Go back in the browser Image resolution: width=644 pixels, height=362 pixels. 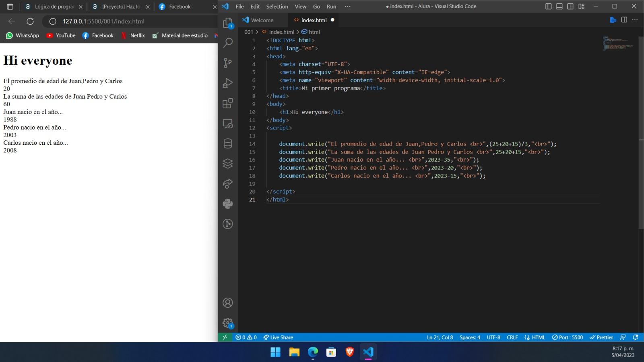point(12,21)
